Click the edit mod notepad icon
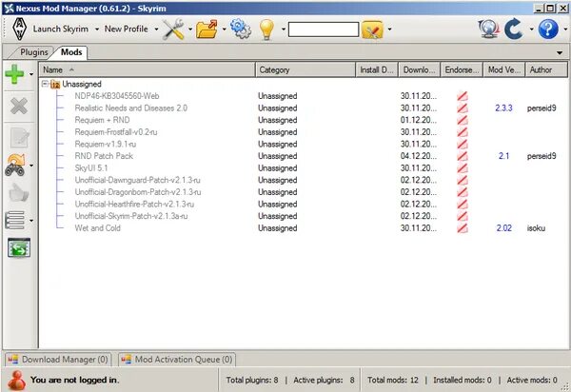Viewport: 571px width, 392px height. pos(19,137)
